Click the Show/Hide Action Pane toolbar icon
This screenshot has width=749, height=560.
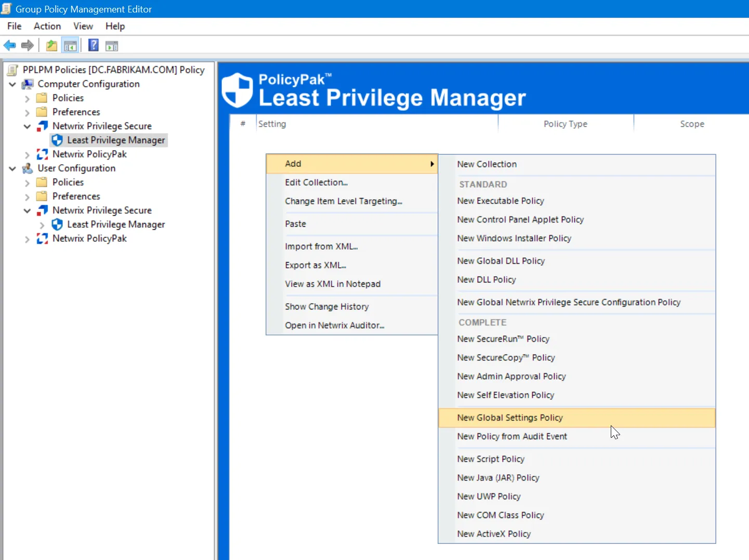tap(112, 45)
